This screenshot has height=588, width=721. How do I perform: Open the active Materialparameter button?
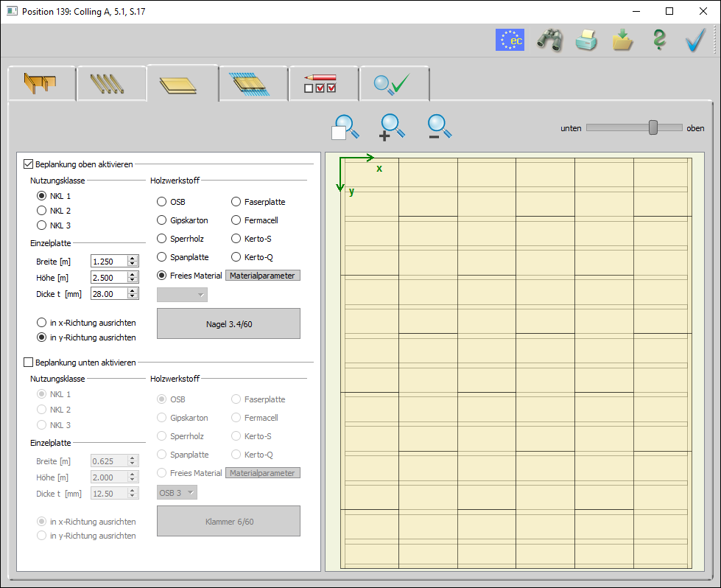coord(262,276)
